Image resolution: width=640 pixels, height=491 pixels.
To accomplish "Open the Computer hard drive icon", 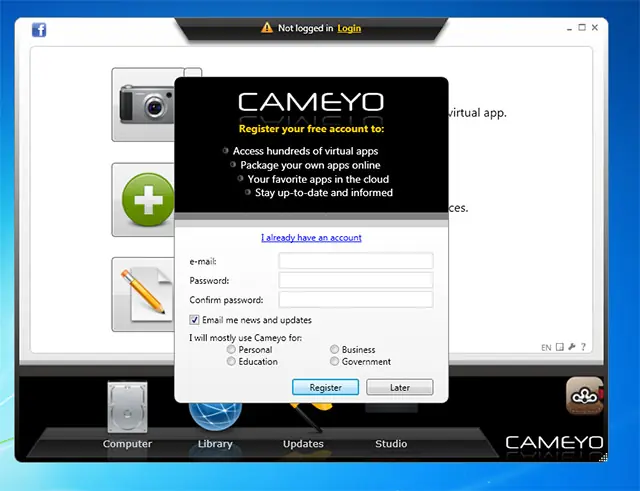I will [x=127, y=407].
